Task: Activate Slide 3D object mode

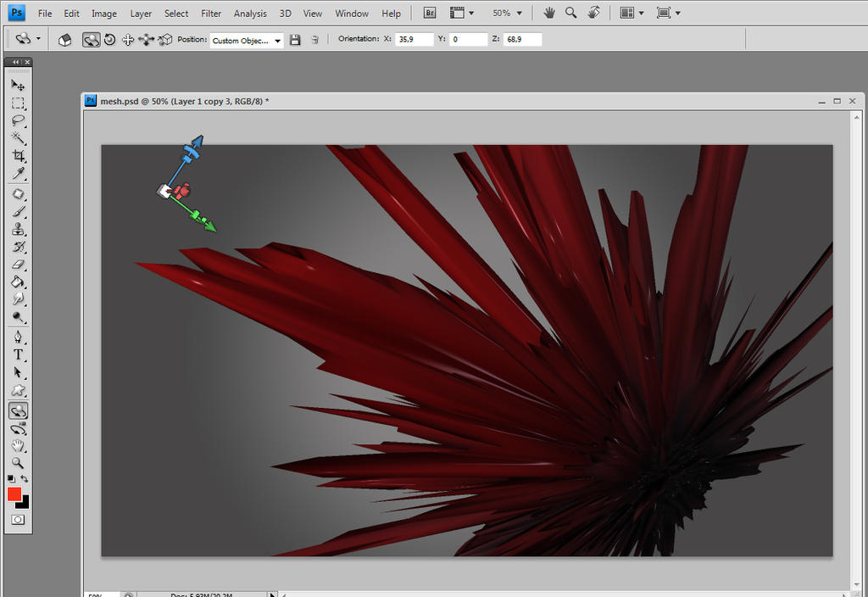Action: (146, 40)
